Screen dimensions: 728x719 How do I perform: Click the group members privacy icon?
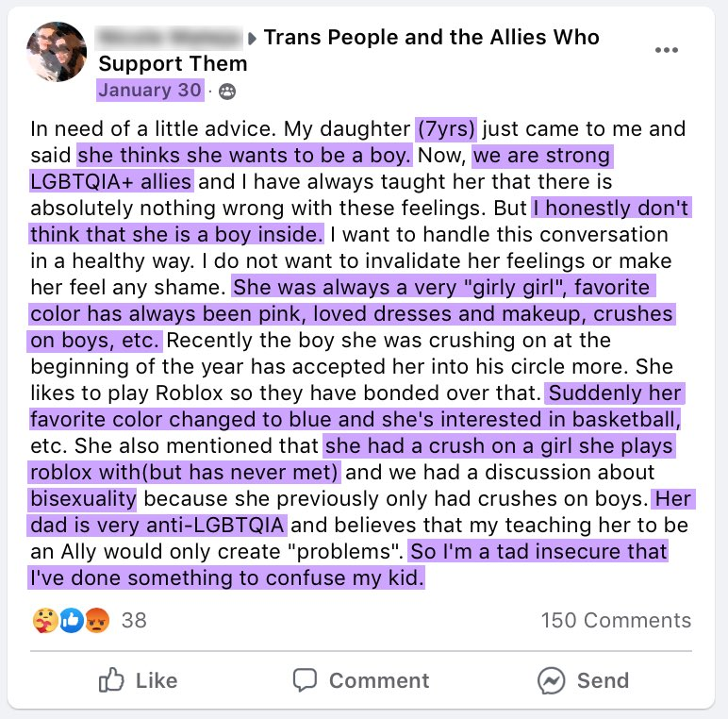pos(226,92)
